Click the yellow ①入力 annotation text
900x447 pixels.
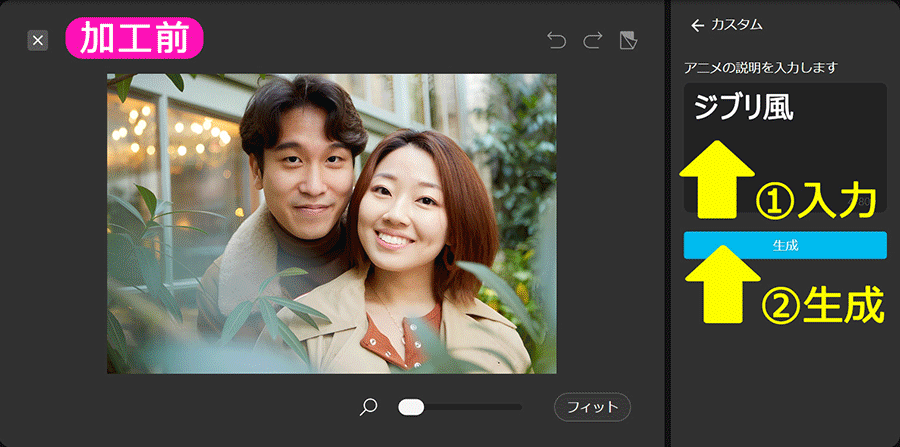click(816, 200)
